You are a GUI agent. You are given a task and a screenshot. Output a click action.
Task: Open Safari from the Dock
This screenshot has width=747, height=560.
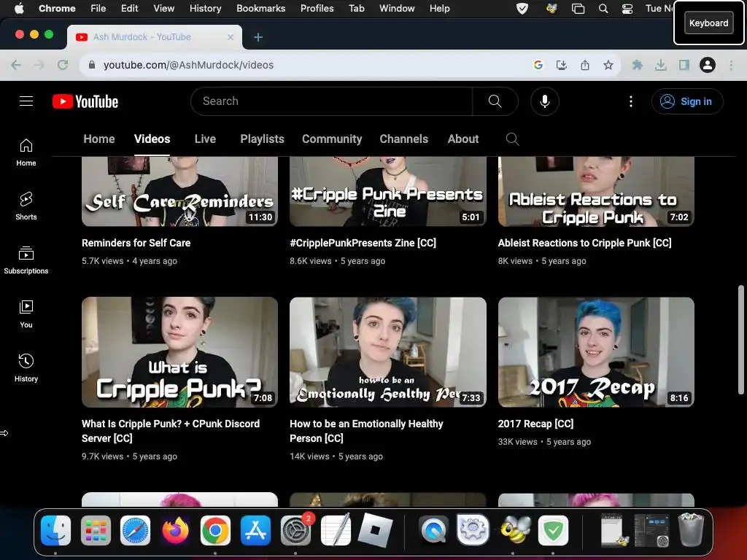click(135, 531)
